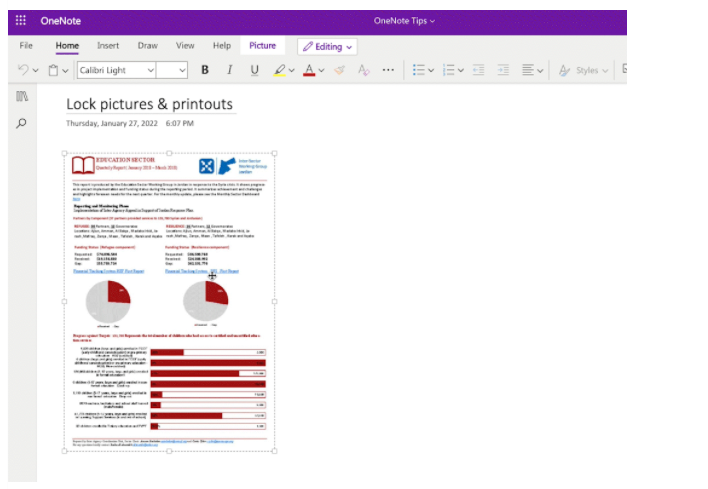Viewport: 708px width, 489px height.
Task: Open the Editing mode dropdown
Action: point(327,47)
